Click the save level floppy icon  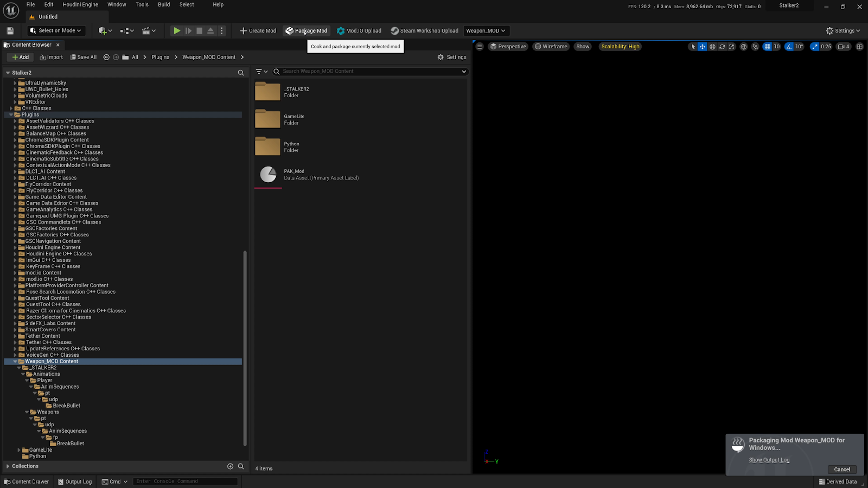[x=10, y=31]
